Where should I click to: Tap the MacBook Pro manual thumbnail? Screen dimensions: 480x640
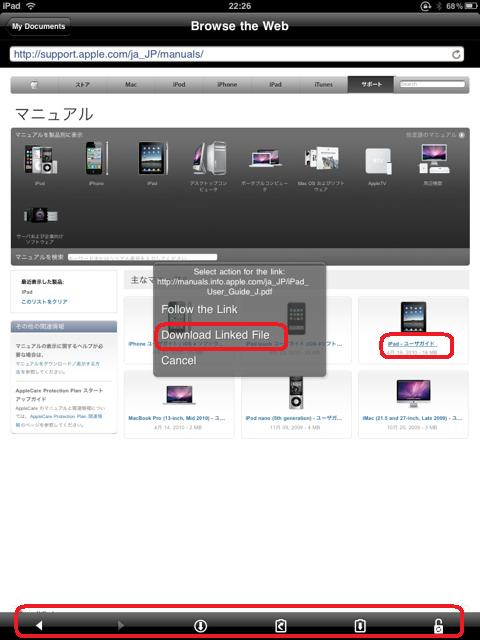pyautogui.click(x=179, y=394)
